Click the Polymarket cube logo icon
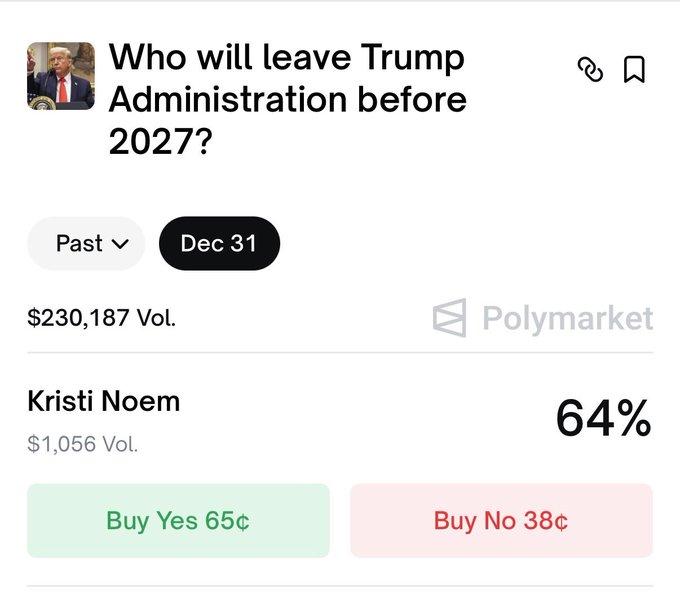 (x=449, y=319)
